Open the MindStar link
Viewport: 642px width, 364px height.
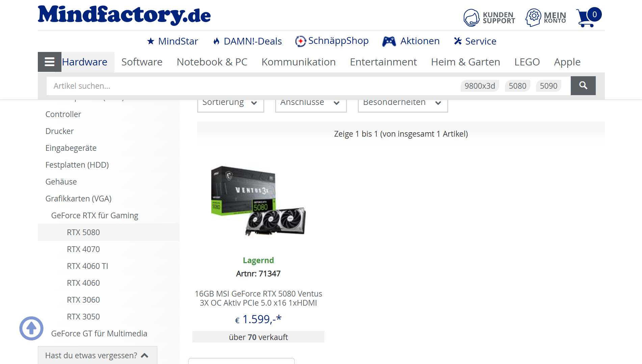tap(178, 41)
